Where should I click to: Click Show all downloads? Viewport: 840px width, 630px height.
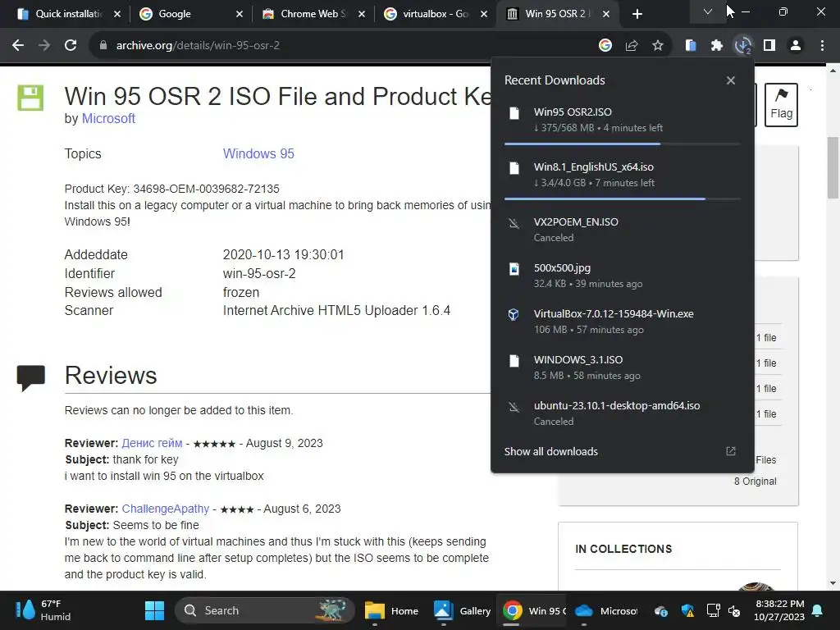click(550, 452)
